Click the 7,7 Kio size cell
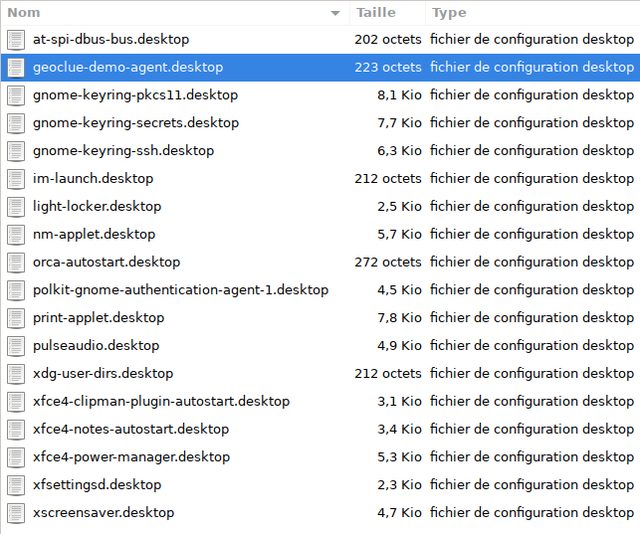Screen dimensions: 640x534 (x=399, y=123)
